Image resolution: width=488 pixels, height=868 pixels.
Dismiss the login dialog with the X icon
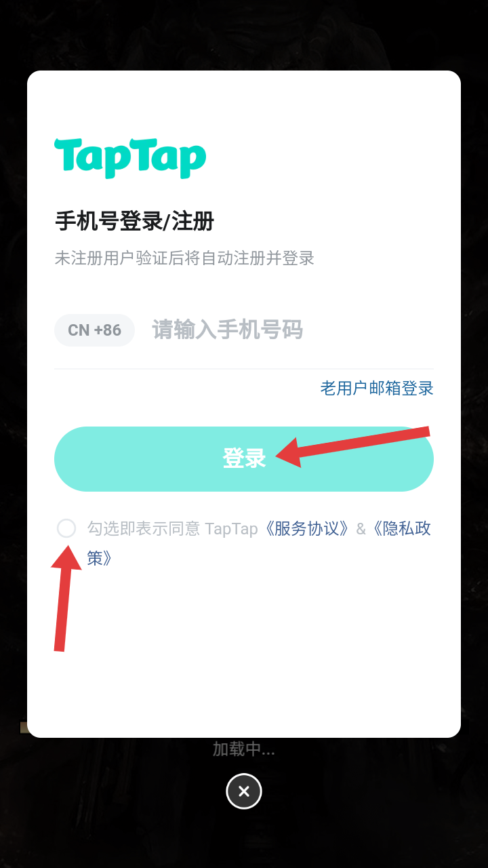click(244, 791)
